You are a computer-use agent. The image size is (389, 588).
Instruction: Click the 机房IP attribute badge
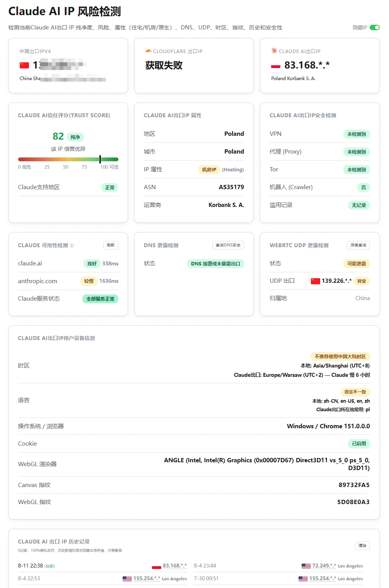point(209,169)
